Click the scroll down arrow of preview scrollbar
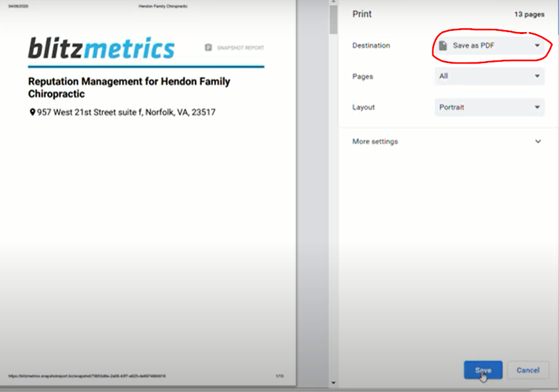This screenshot has width=559, height=392. (333, 383)
